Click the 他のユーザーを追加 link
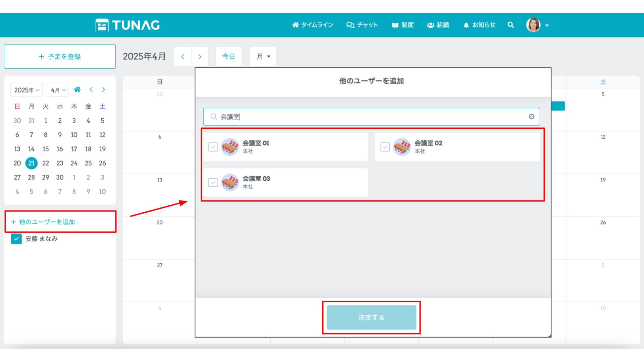This screenshot has height=362, width=644. pos(43,222)
